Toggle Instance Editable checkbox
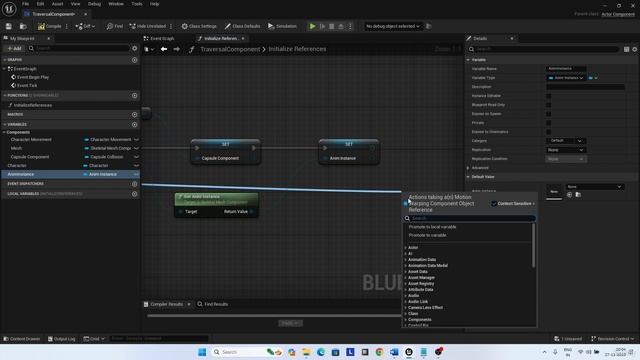Viewport: 640px width, 360px height. click(x=549, y=96)
